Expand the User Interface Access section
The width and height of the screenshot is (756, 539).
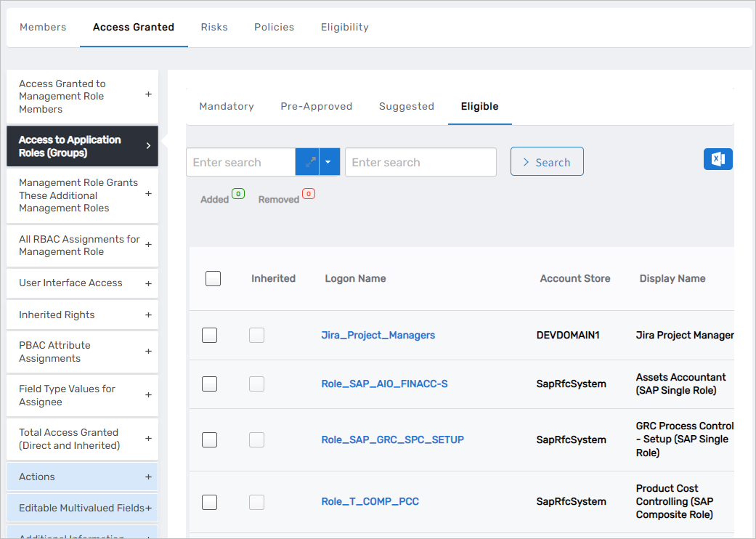(x=148, y=283)
